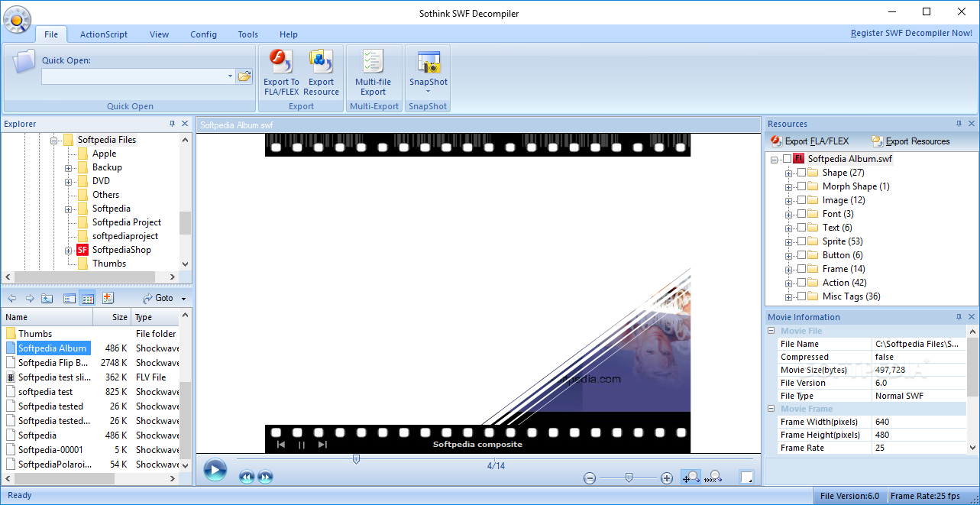Sort file list by Size column
Viewport: 980px width, 505px height.
[x=112, y=317]
